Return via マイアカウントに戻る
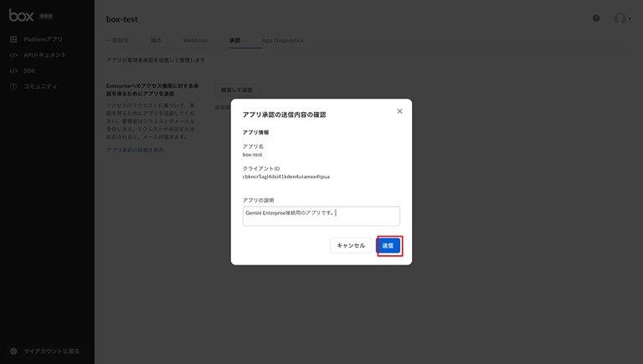 51,351
